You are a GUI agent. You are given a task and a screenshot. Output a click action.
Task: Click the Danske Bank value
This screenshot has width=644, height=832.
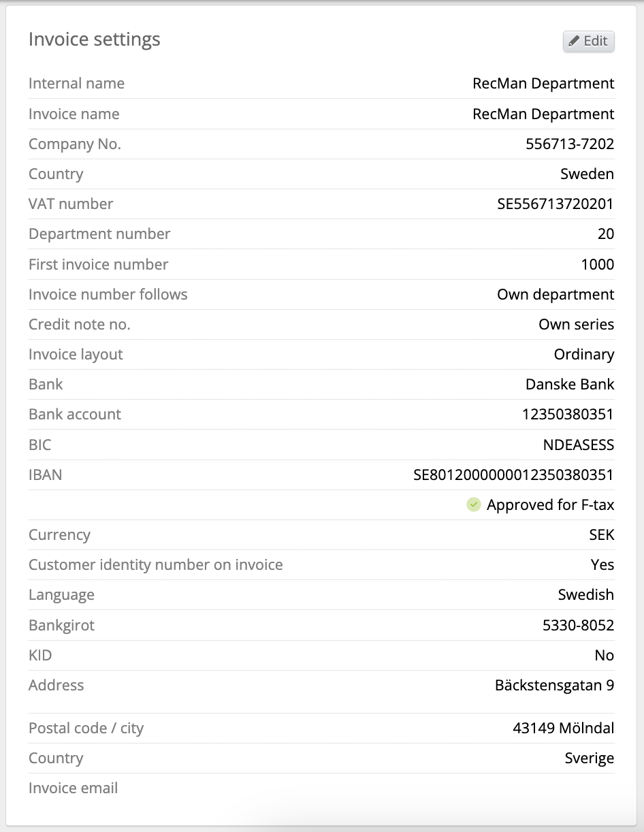tap(570, 385)
